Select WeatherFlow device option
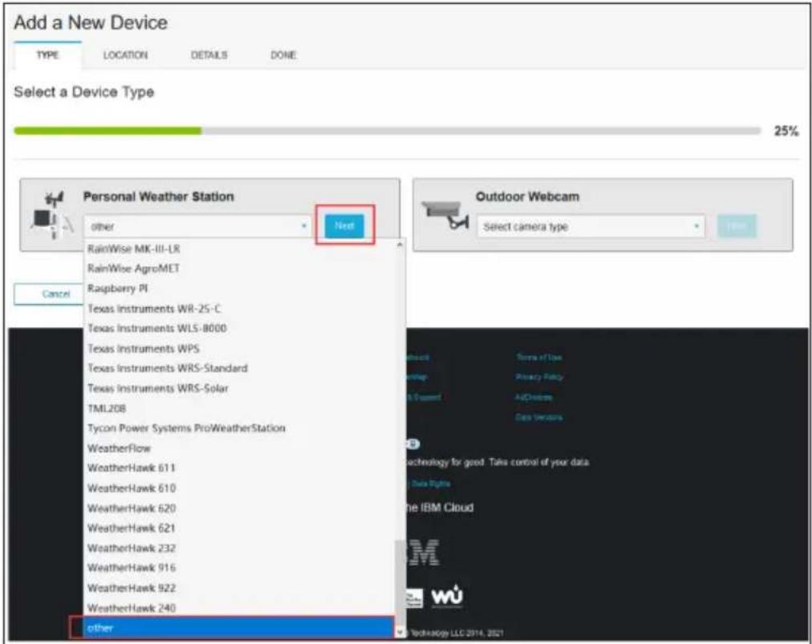 [x=240, y=448]
